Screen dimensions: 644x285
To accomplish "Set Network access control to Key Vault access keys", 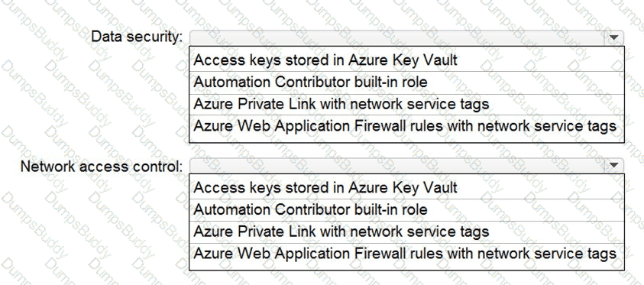I will 406,188.
